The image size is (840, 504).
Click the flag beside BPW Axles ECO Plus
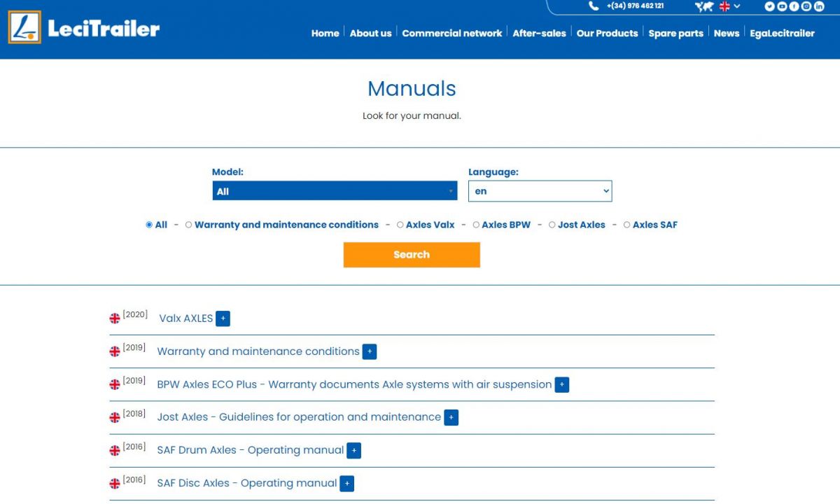tap(115, 384)
